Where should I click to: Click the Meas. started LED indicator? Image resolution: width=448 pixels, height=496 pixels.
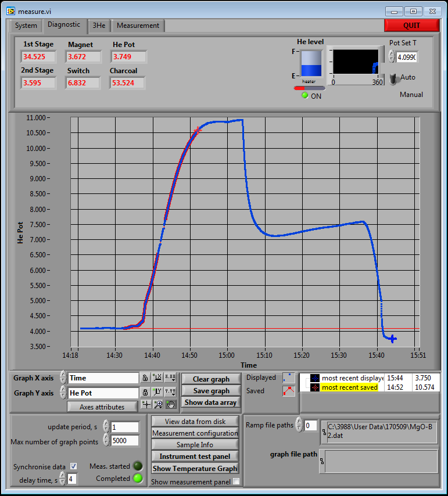pyautogui.click(x=138, y=466)
